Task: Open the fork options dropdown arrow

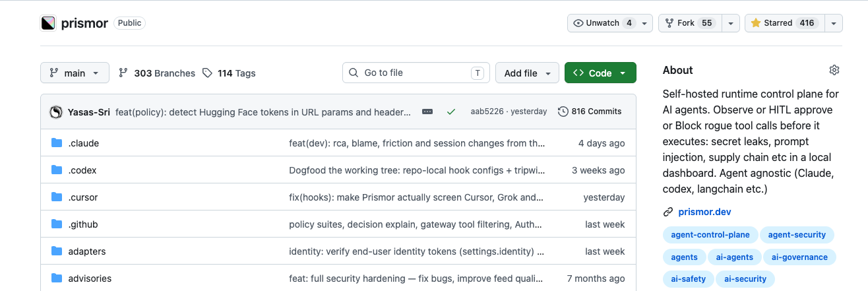Action: [x=730, y=23]
